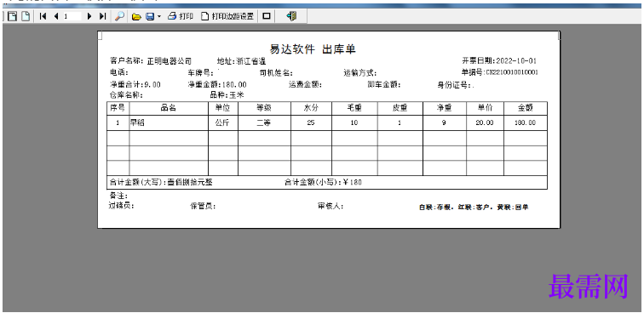Click invoice date 2022-10-01
The image size is (644, 313).
click(x=516, y=60)
